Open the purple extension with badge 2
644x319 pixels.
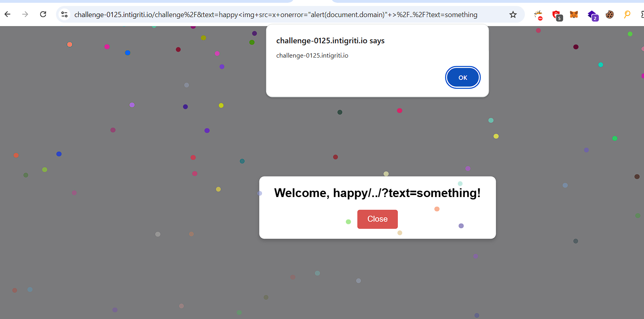593,15
